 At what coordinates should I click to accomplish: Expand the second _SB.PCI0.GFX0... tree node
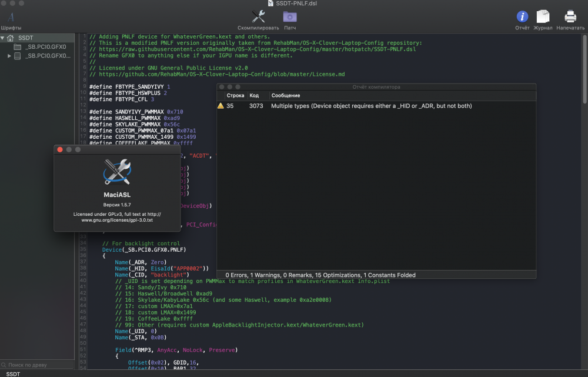[9, 56]
